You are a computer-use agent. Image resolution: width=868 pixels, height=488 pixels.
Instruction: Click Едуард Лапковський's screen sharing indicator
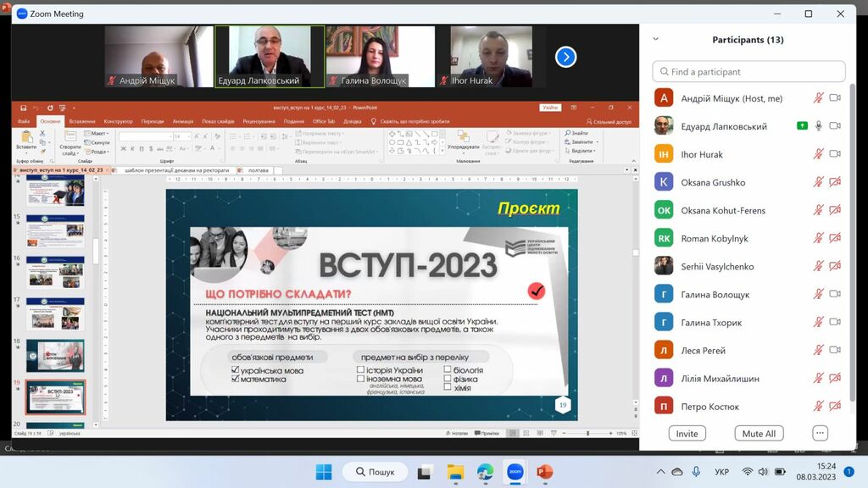coord(802,126)
